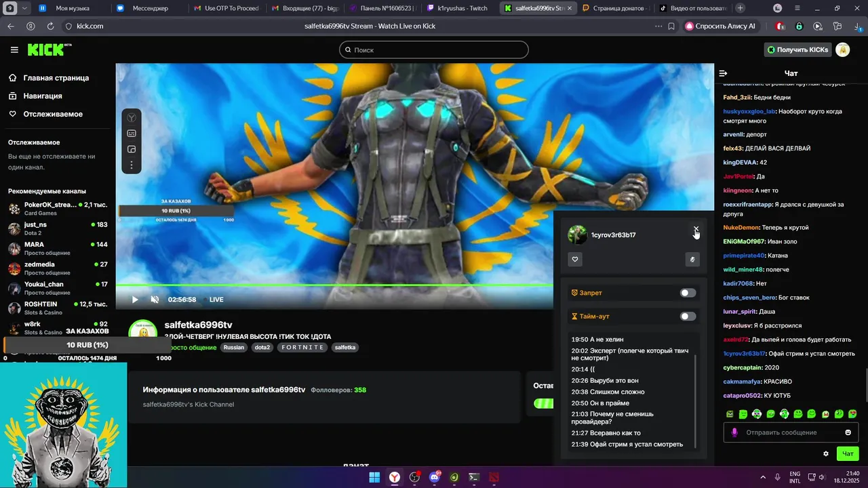Screen dimensions: 868x488
Task: Bookmark this page icon in address bar
Action: click(x=671, y=26)
